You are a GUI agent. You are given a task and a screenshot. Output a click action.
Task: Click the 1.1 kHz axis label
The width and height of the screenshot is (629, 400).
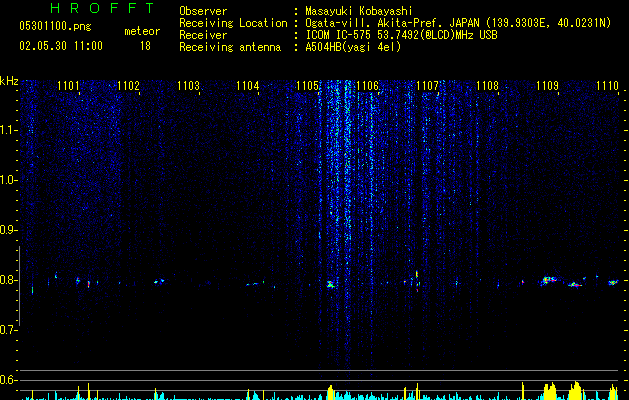(9, 130)
